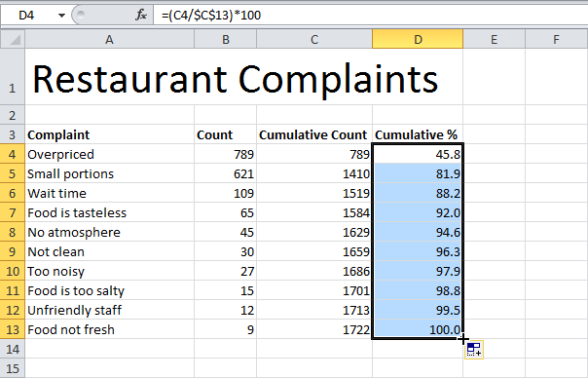
Task: Click the Restaurant Complaints title cell
Action: click(243, 77)
